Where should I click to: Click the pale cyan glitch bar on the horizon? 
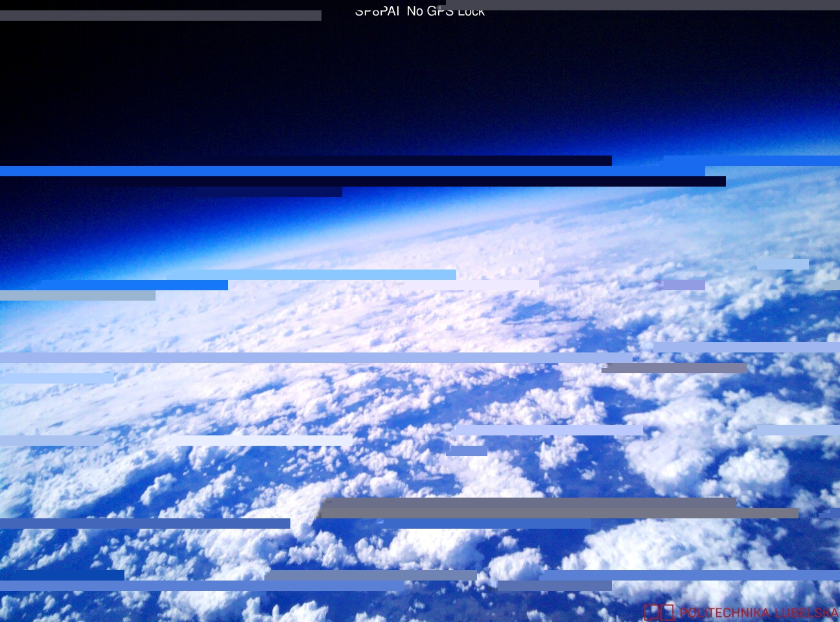click(x=311, y=275)
